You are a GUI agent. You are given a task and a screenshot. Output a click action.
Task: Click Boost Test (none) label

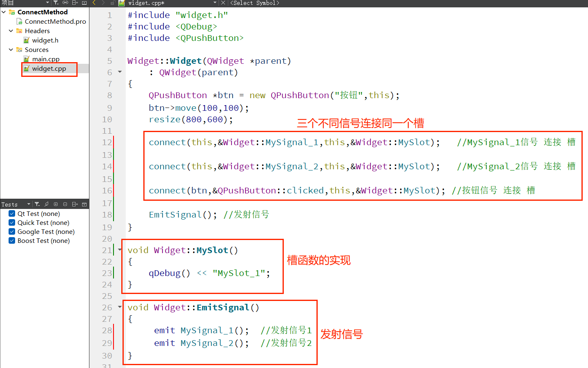(x=44, y=240)
